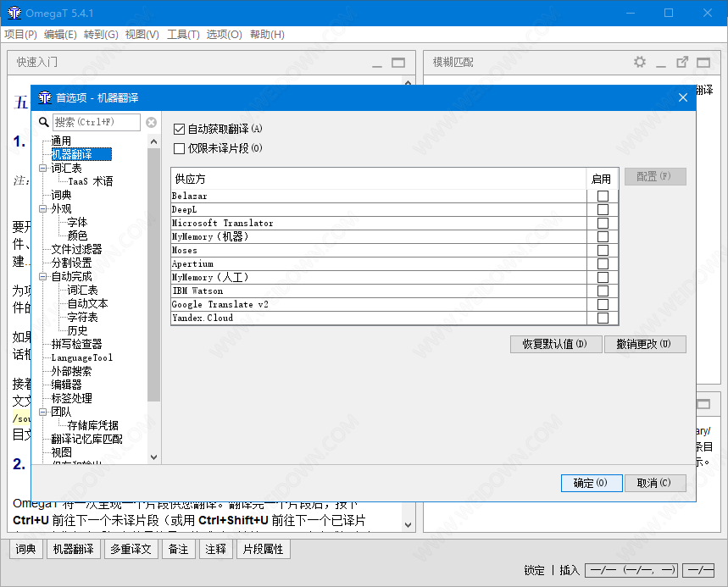728x587 pixels.
Task: Enable the Microsoft Translator provider
Action: coord(603,223)
